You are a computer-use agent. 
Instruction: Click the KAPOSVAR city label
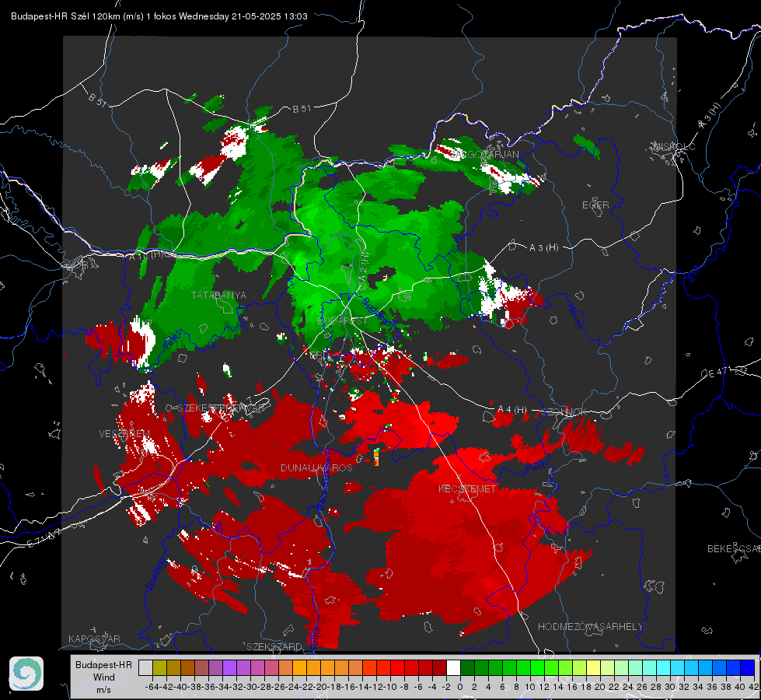coord(94,639)
